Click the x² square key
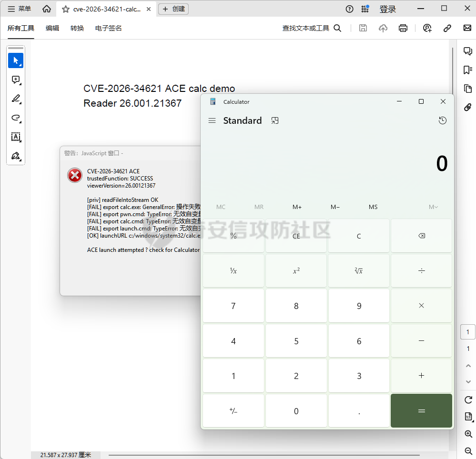 tap(296, 270)
